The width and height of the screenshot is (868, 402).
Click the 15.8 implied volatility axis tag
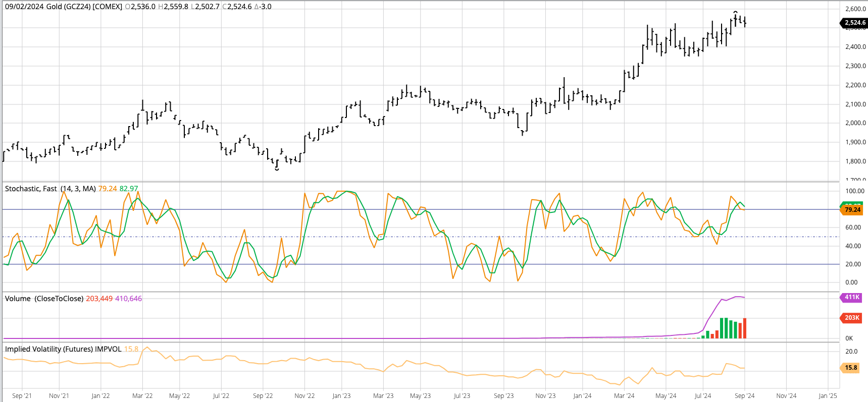[x=851, y=368]
